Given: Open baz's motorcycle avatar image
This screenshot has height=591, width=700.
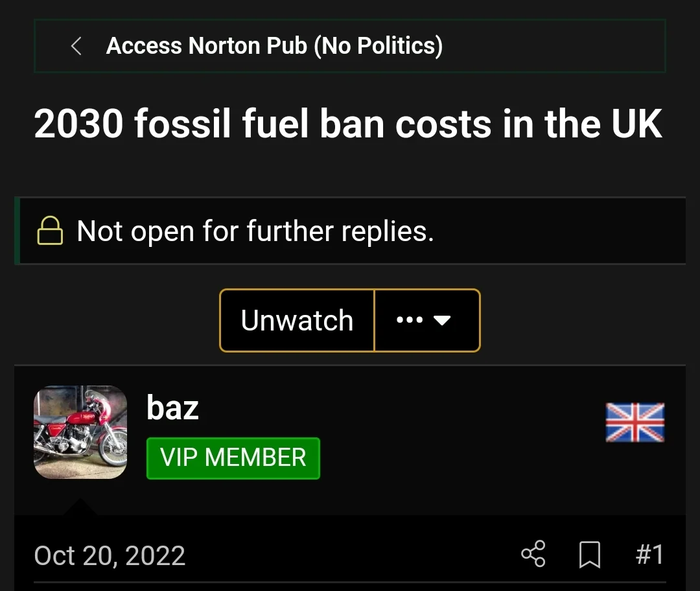Looking at the screenshot, I should point(80,432).
